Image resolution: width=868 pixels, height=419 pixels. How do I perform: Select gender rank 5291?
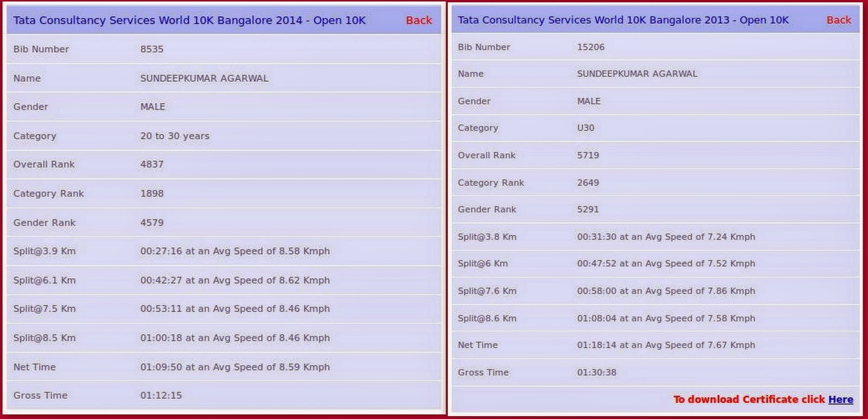point(588,209)
